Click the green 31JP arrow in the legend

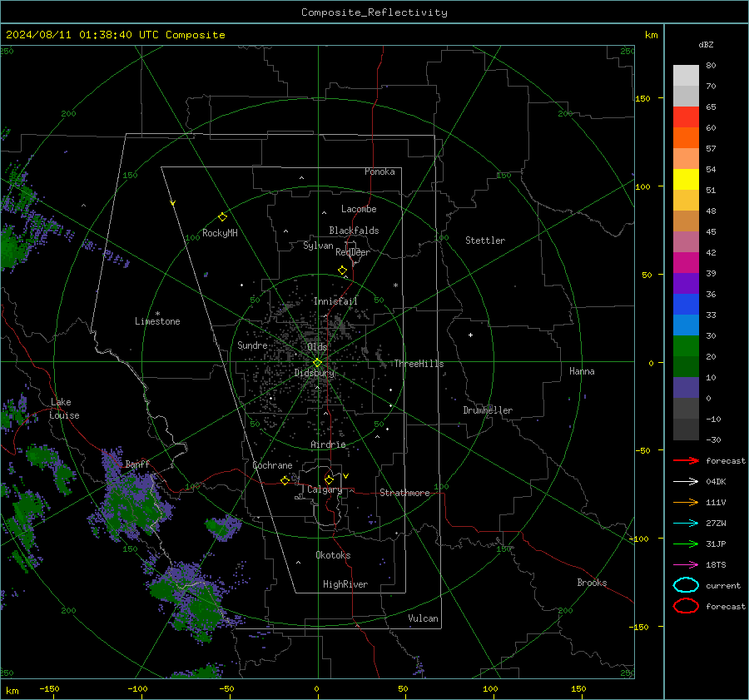pos(686,544)
